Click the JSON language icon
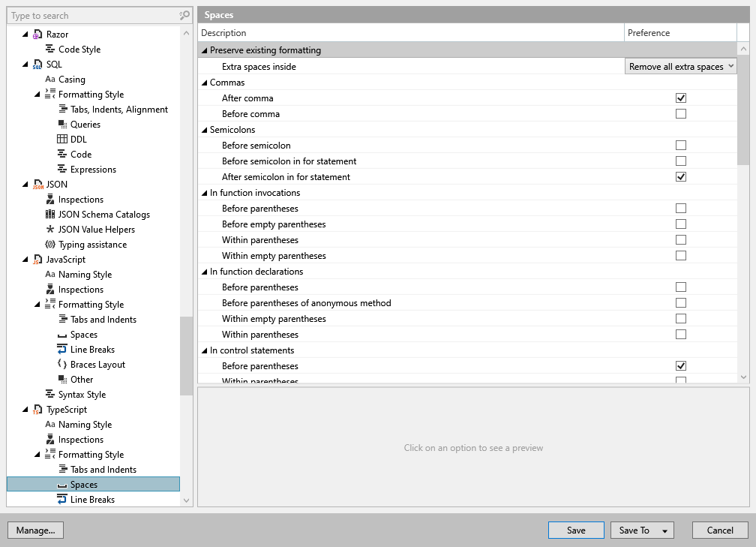 click(37, 185)
